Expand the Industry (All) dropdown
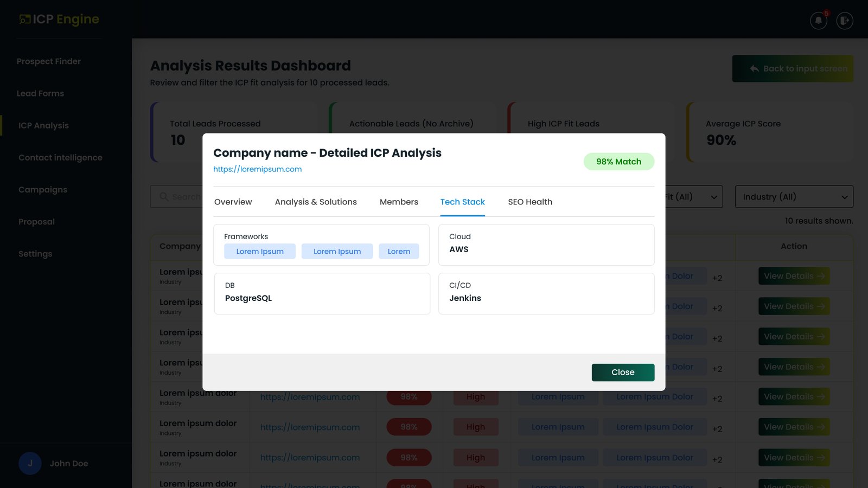868x488 pixels. coord(794,196)
